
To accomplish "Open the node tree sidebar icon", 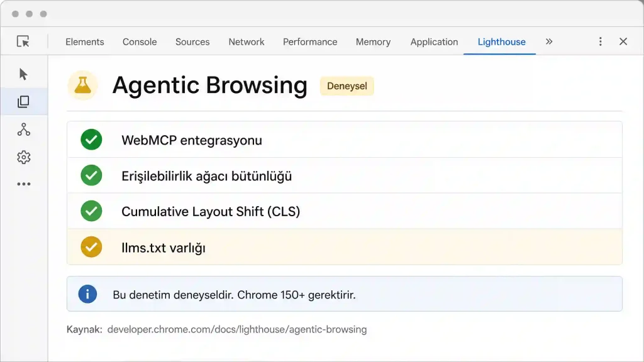I will [x=24, y=129].
